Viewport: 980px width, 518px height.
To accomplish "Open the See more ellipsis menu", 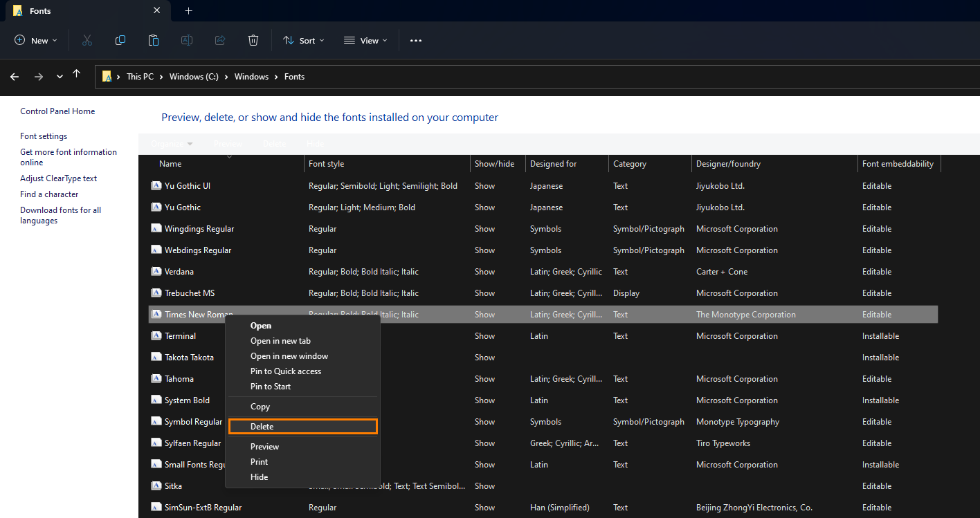I will point(416,41).
